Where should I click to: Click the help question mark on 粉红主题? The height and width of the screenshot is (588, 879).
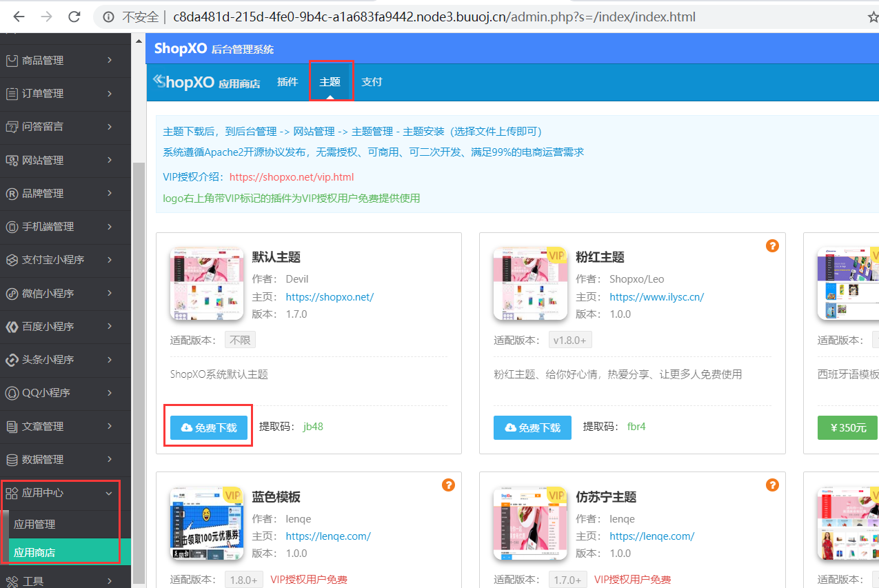[772, 245]
